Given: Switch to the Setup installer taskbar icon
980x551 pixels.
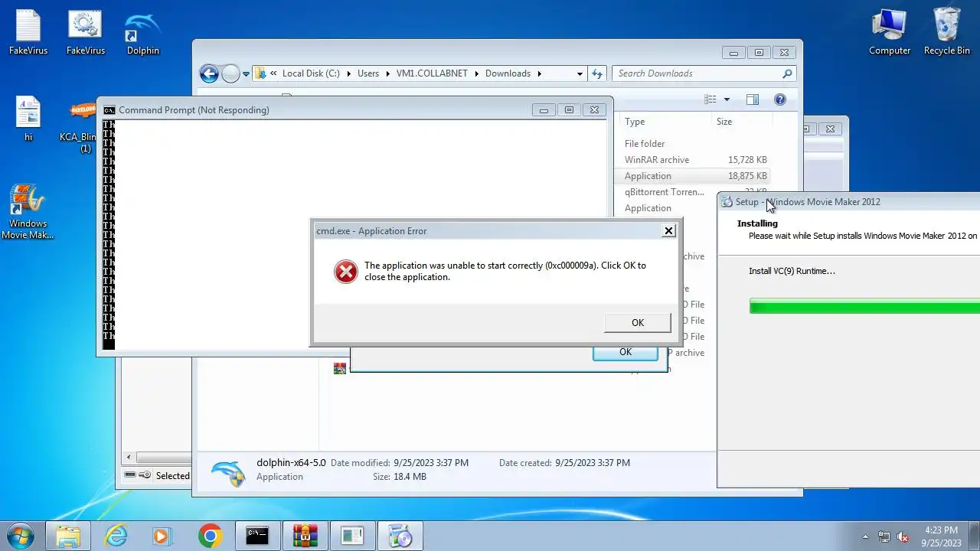Looking at the screenshot, I should 400,536.
